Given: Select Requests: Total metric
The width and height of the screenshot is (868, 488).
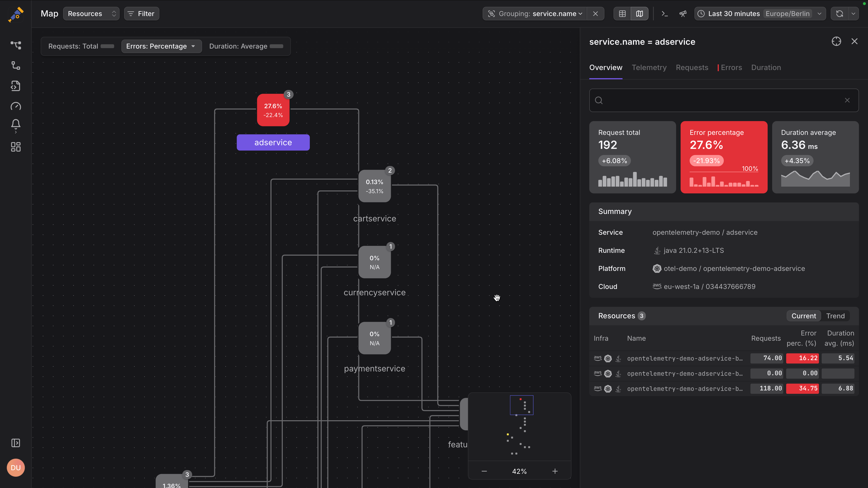Looking at the screenshot, I should 81,46.
